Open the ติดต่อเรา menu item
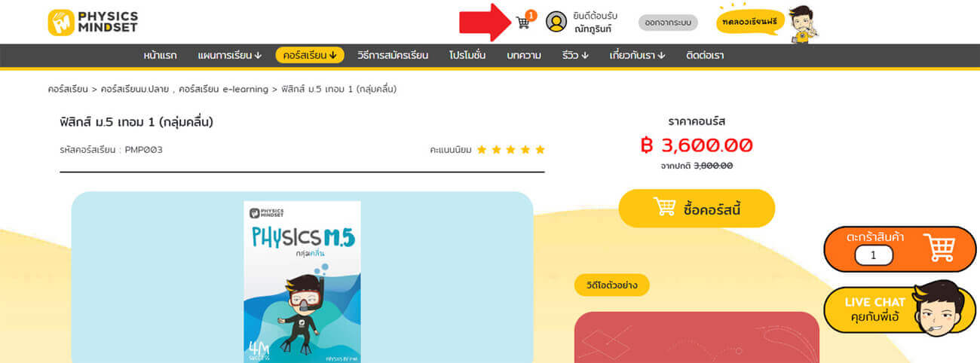980x363 pixels. coord(705,55)
